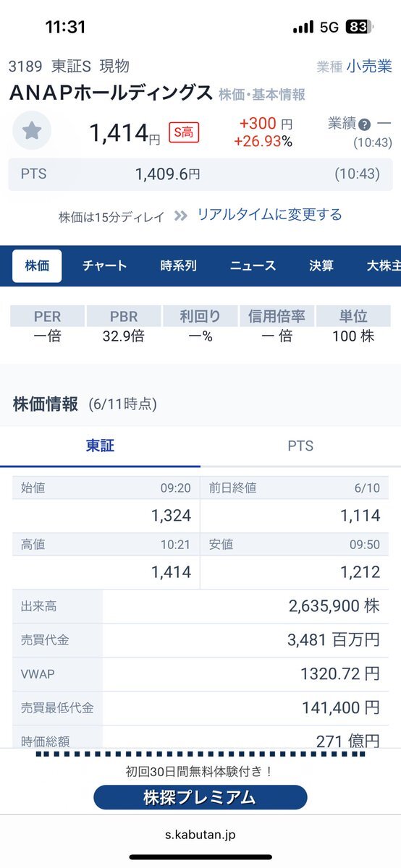Tap the 信用倍率 metric cell
The image size is (401, 868).
pos(277,326)
